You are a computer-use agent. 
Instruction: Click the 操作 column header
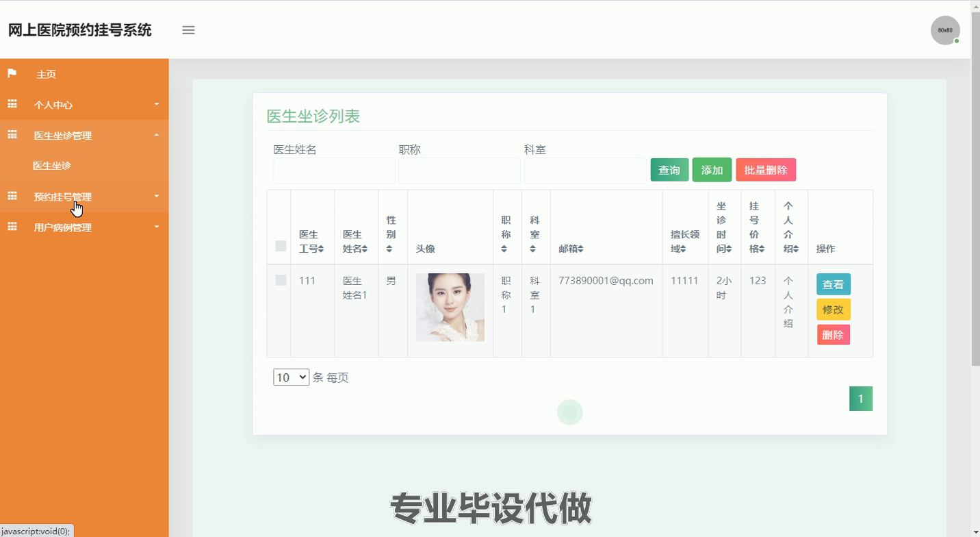pyautogui.click(x=826, y=249)
